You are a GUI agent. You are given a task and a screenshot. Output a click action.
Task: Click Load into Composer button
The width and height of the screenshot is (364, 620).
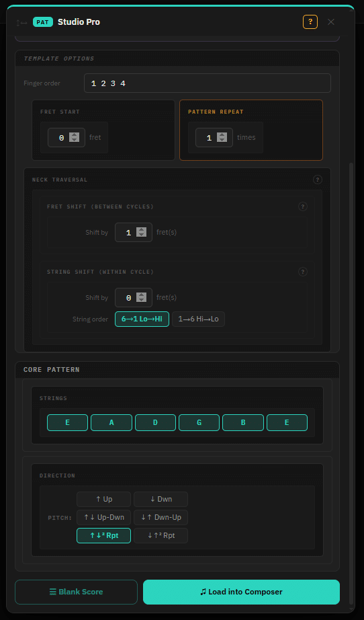click(x=241, y=592)
